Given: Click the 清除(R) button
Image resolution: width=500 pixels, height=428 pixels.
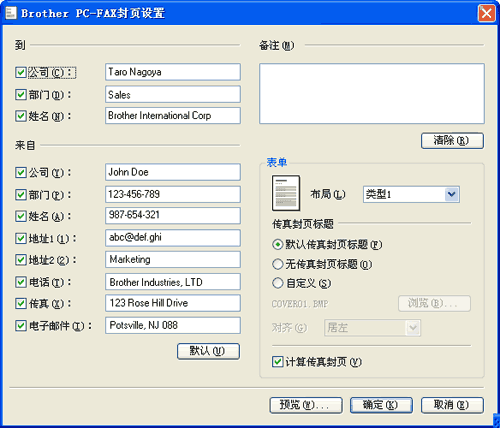Looking at the screenshot, I should coord(452,141).
